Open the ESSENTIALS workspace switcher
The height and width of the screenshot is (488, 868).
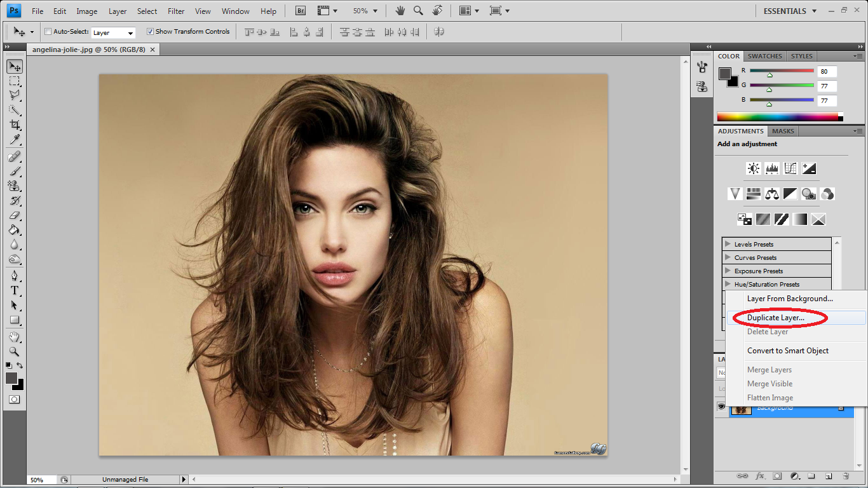coord(790,11)
